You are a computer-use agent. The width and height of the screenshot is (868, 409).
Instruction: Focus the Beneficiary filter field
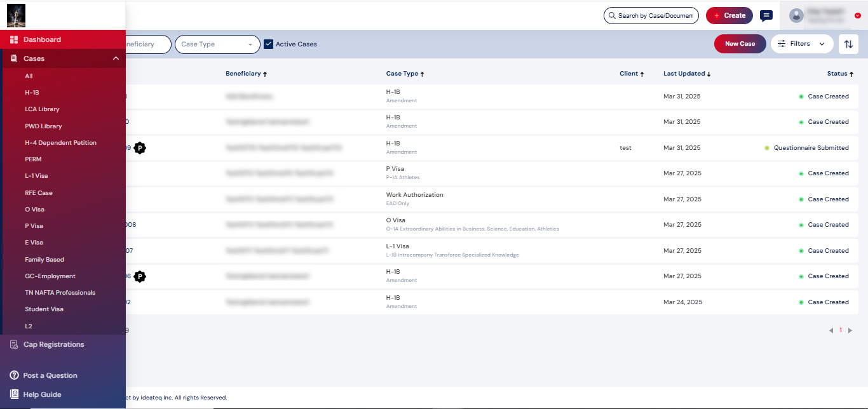coord(149,44)
